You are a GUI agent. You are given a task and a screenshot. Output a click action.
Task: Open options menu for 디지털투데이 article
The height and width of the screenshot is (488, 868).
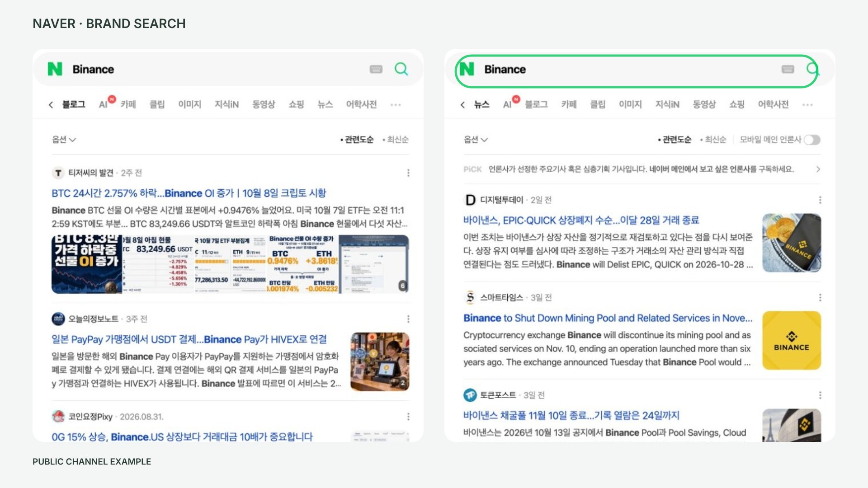point(820,200)
